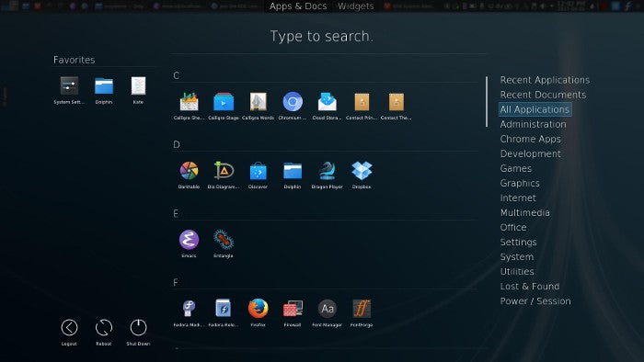Viewport: 644px width, 362px height.
Task: Show the Office category
Action: coord(513,228)
